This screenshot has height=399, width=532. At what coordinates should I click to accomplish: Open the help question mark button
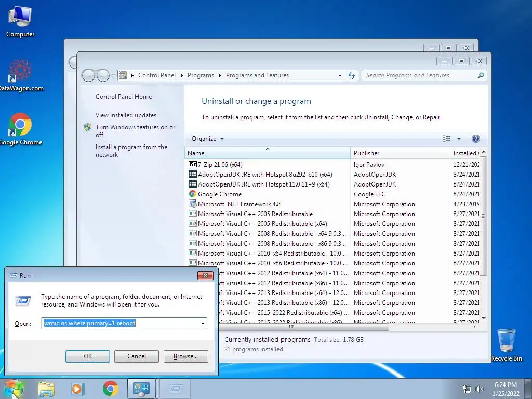476,138
